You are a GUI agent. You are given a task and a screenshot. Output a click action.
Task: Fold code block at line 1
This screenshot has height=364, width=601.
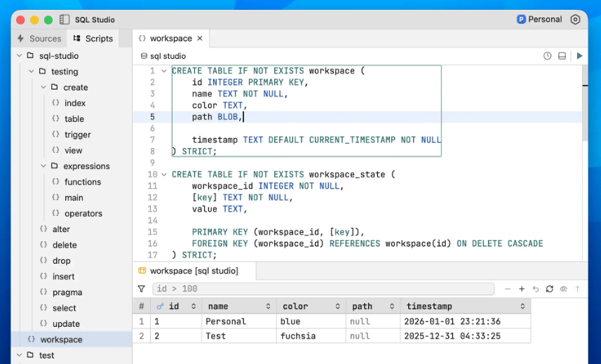[164, 71]
